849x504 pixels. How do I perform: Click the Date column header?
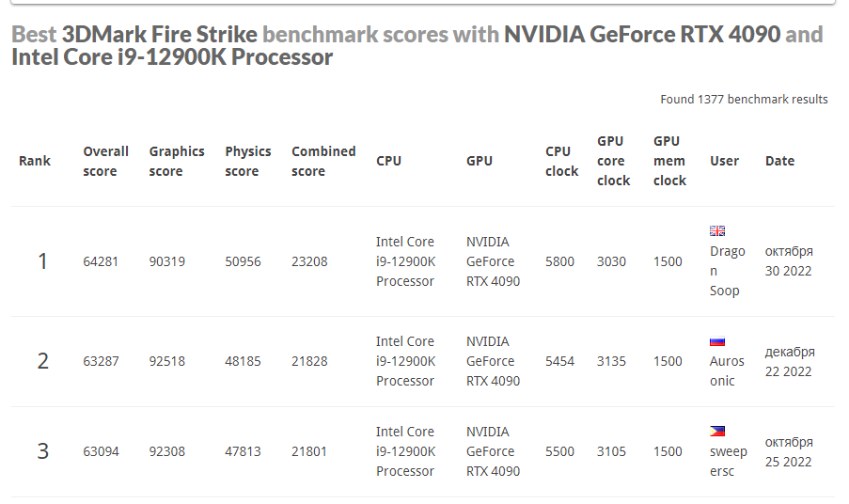point(779,161)
